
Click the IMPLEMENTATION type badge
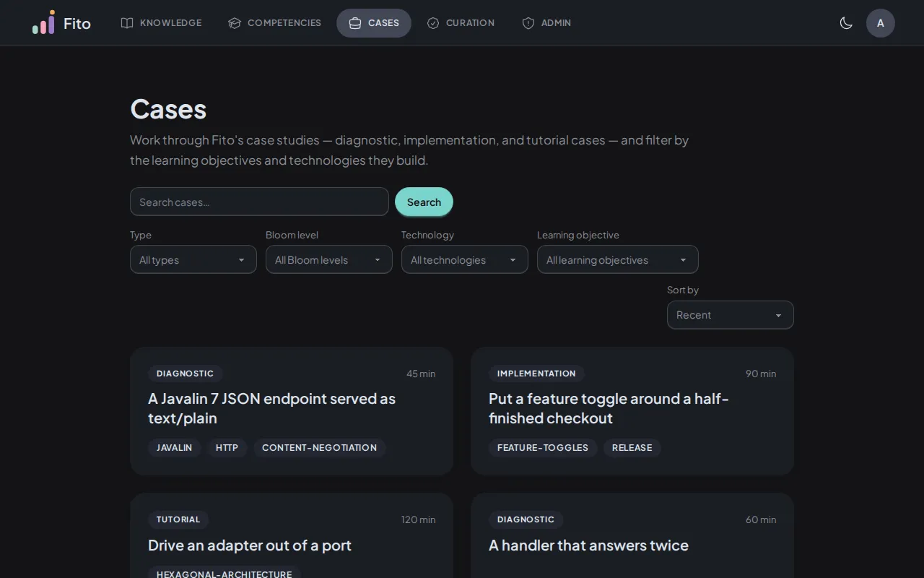536,374
